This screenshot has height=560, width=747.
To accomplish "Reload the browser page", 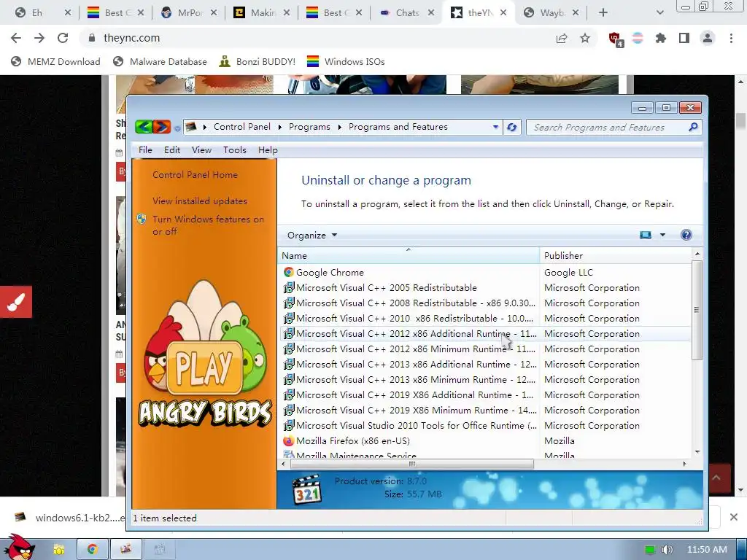I will 63,38.
